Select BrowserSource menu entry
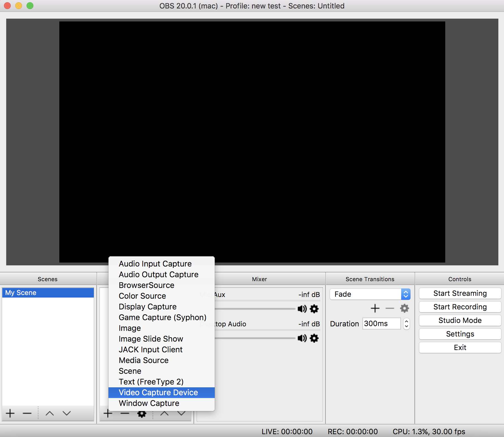This screenshot has width=504, height=437. click(x=162, y=285)
